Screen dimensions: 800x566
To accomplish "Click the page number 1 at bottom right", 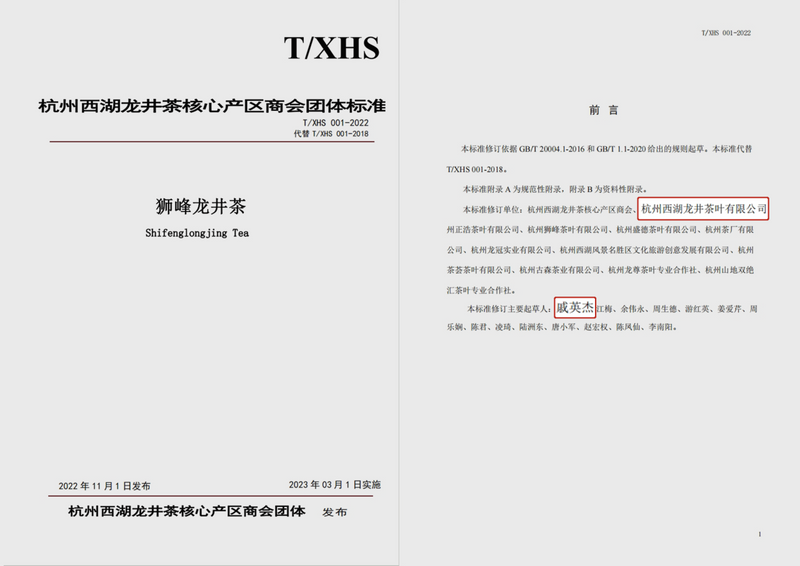I will (761, 535).
